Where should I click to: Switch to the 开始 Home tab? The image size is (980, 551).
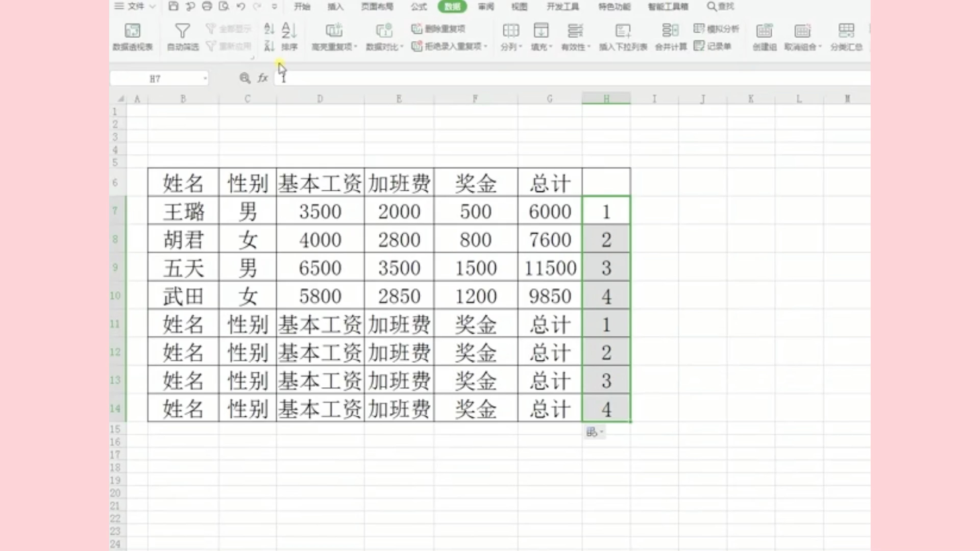click(x=302, y=6)
